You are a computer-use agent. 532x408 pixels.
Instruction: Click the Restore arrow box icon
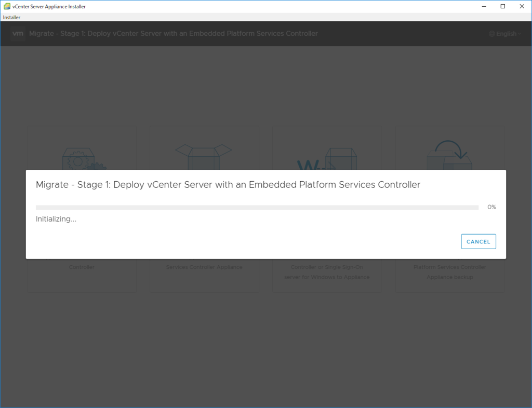point(449,155)
